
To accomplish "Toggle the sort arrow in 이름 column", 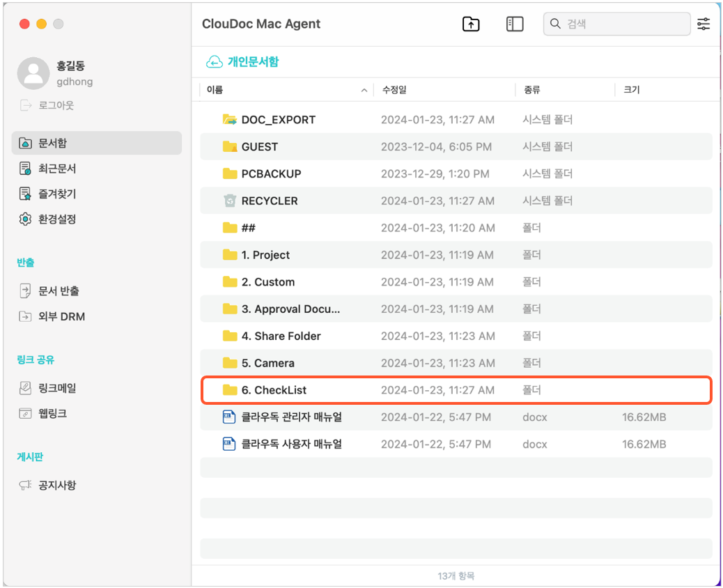I will click(364, 91).
